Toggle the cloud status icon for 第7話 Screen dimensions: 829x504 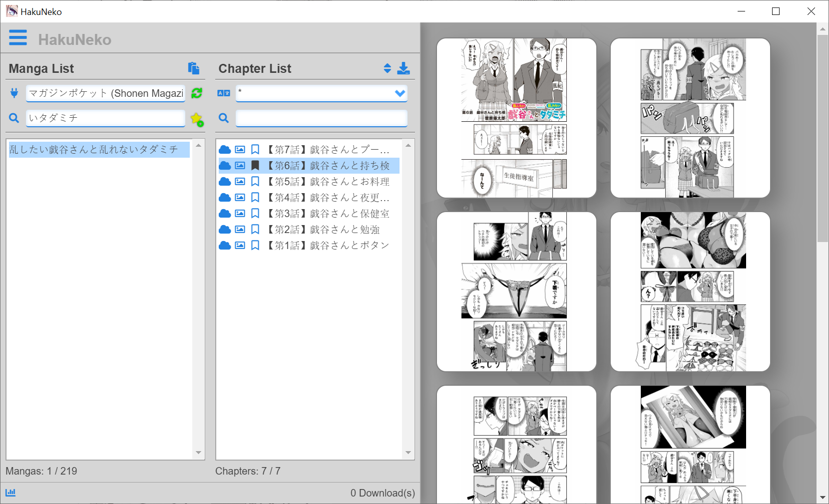(x=225, y=149)
